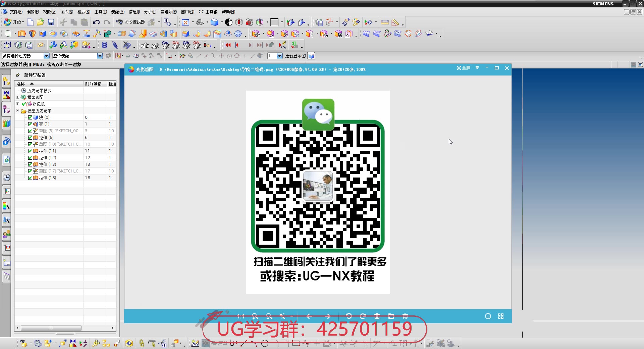The width and height of the screenshot is (644, 349).
Task: Open the 视图(V) menu
Action: [50, 12]
